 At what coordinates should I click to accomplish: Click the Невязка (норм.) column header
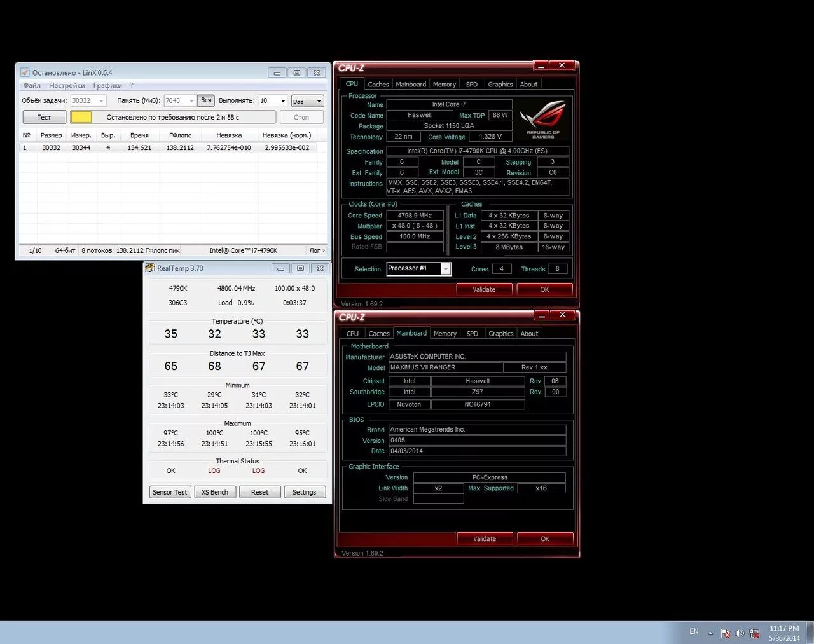point(287,135)
